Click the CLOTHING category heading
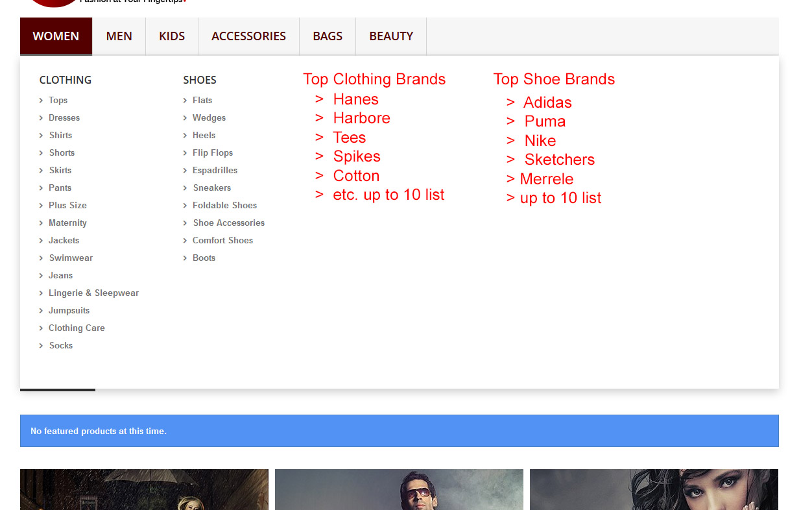812x510 pixels. pos(66,80)
